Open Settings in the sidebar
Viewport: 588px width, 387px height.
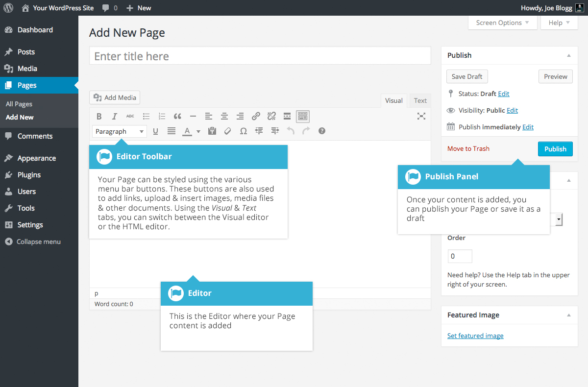click(39, 225)
